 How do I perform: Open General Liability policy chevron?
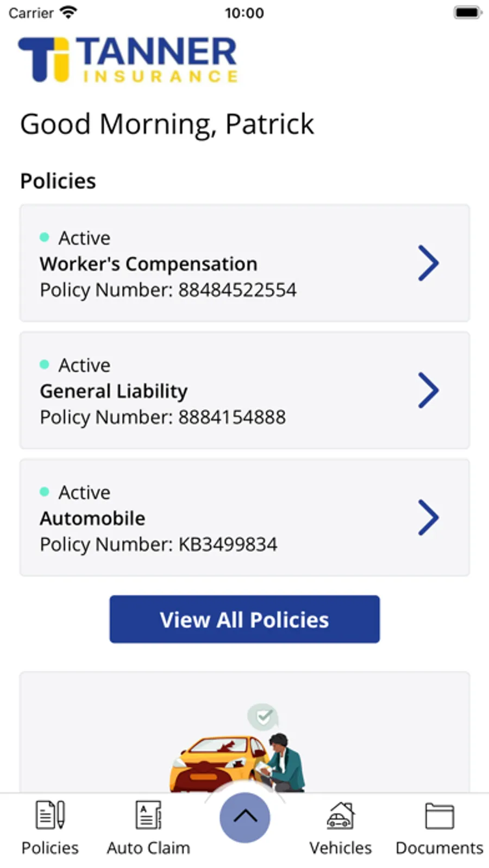point(428,390)
